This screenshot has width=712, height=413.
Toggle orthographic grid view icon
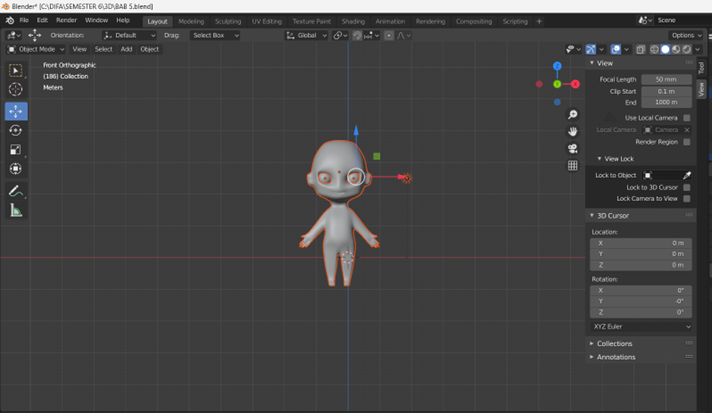coord(573,166)
